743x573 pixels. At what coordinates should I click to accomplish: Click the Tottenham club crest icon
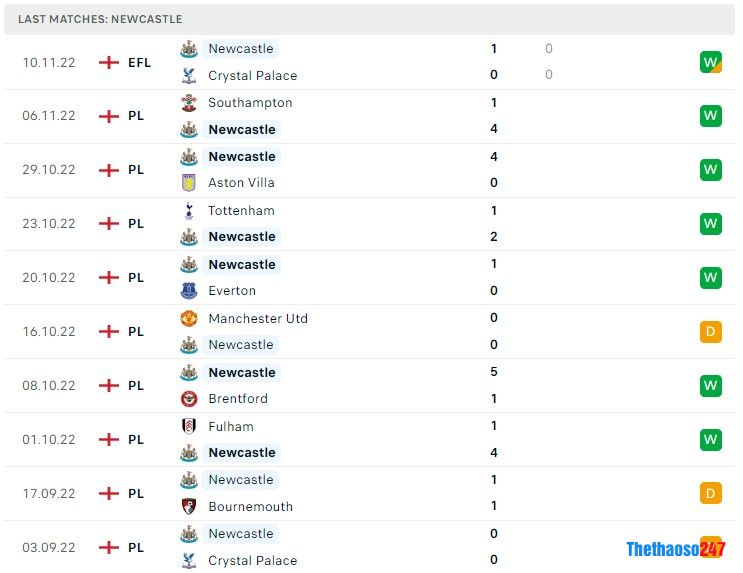[x=189, y=211]
